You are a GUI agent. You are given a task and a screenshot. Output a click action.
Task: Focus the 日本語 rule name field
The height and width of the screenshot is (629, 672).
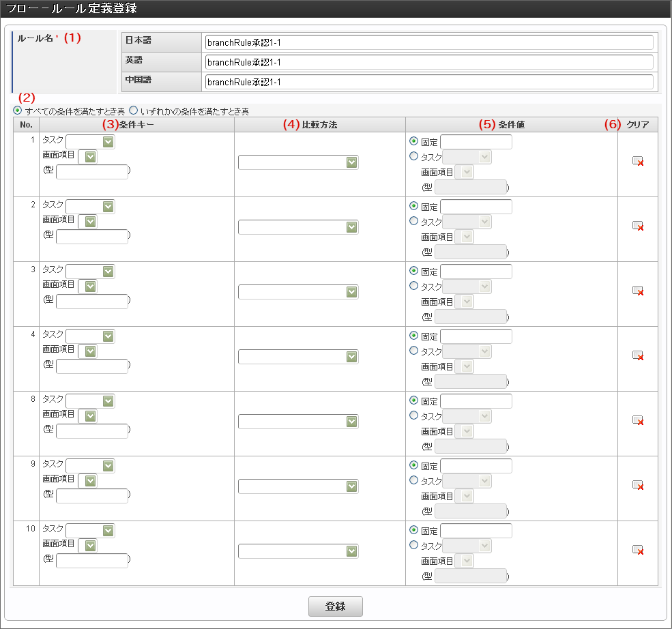(x=429, y=42)
